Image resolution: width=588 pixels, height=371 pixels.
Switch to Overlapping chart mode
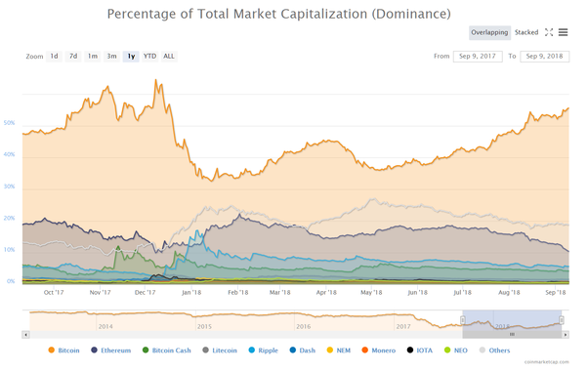point(489,32)
